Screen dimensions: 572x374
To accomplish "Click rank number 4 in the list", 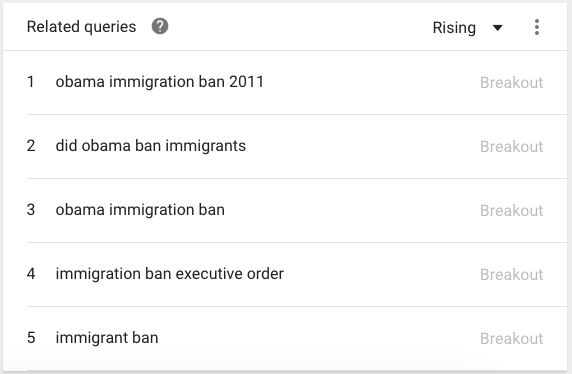I will pyautogui.click(x=31, y=274).
